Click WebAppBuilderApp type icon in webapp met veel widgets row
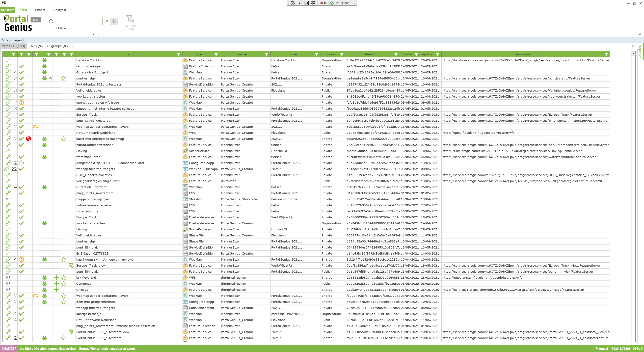 point(185,169)
